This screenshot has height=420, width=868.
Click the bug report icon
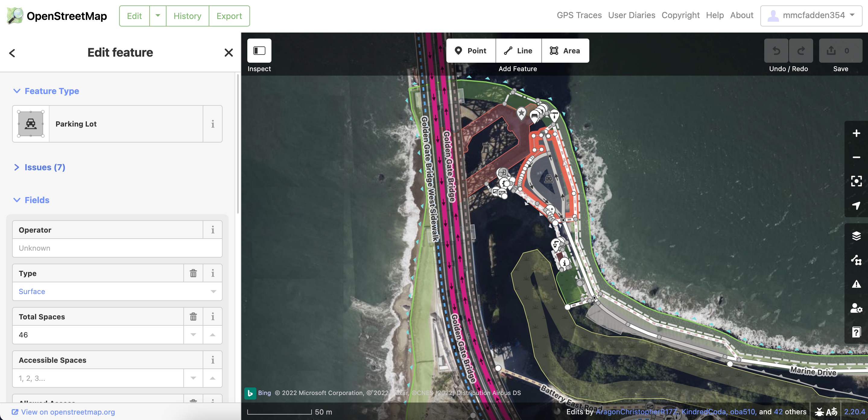point(819,412)
